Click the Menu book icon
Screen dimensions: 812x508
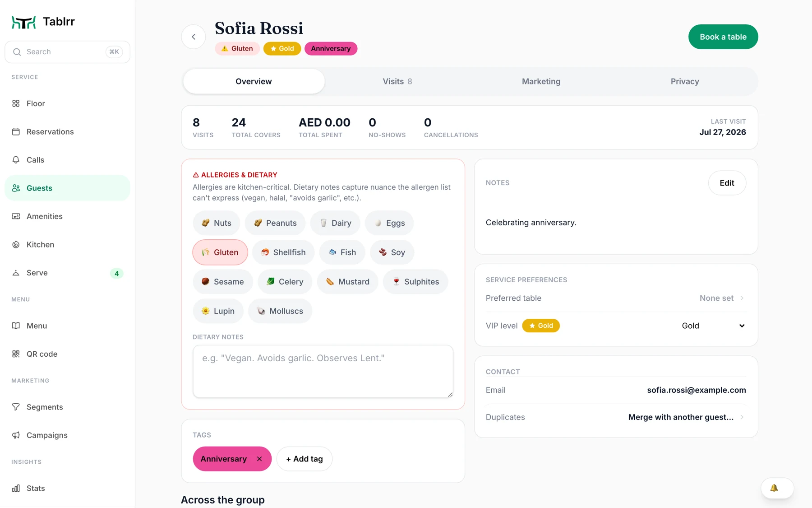coord(16,326)
